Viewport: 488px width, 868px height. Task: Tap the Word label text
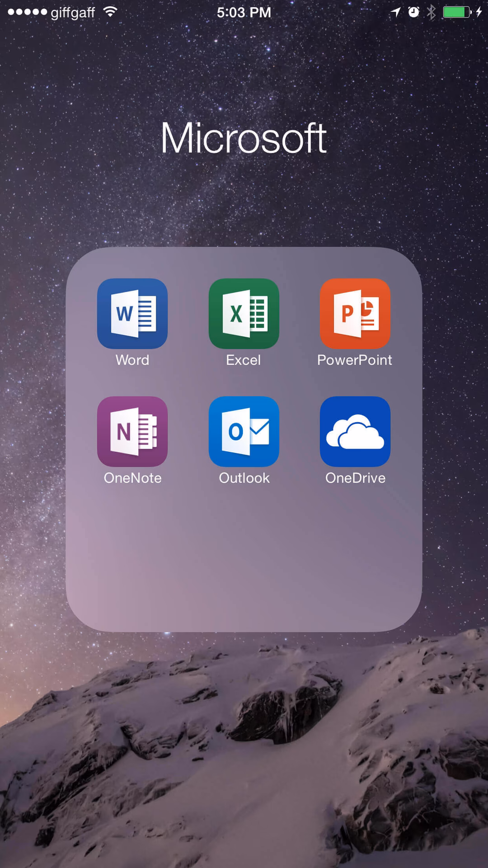point(132,360)
